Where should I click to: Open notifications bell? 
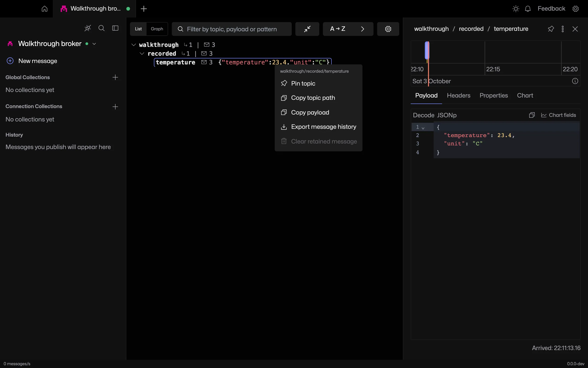(528, 9)
